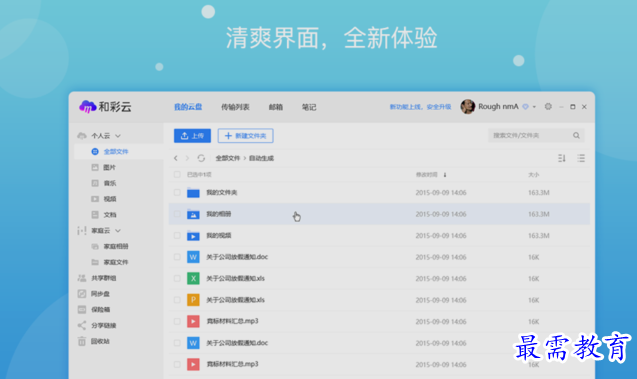Check the box for 我的视频

[x=177, y=236]
